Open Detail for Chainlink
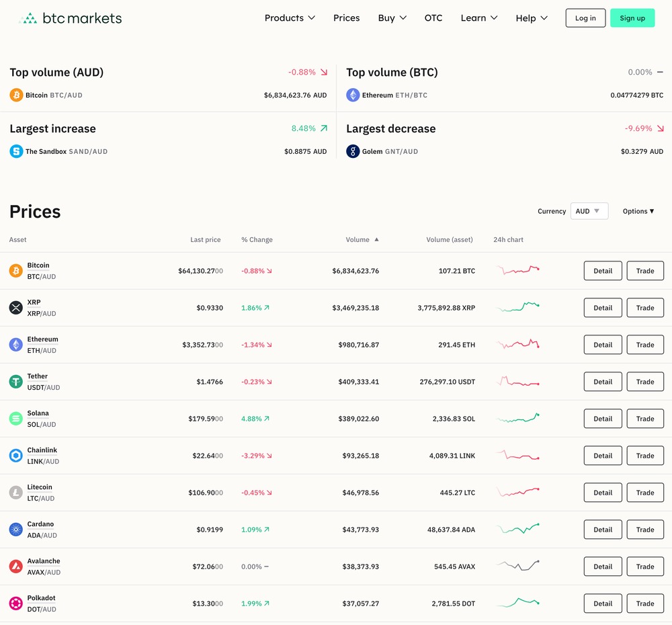672x625 pixels. 603,455
